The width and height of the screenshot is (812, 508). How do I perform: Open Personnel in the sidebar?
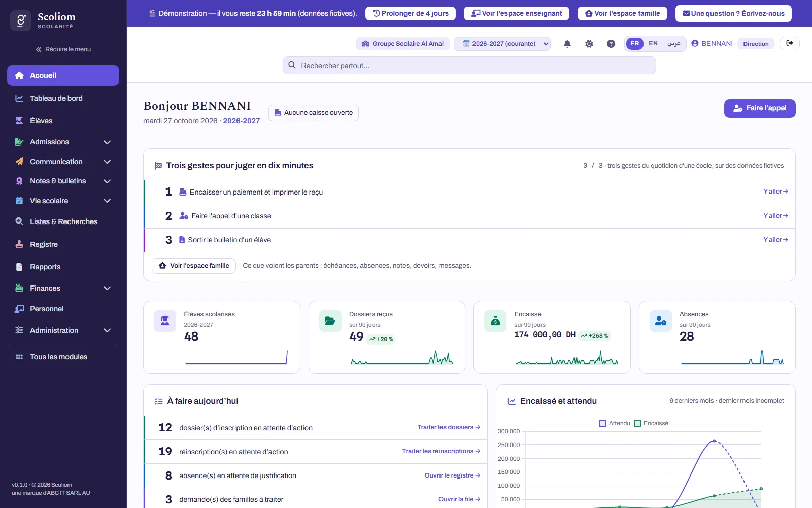point(63,309)
